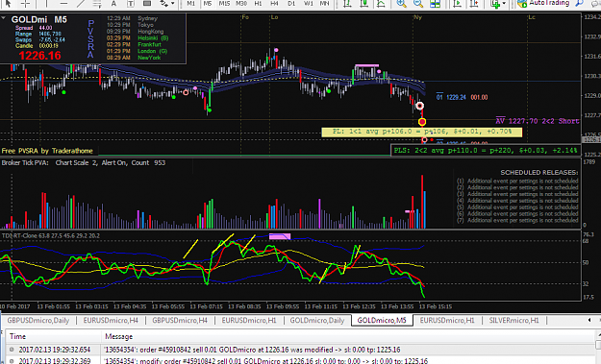The image size is (601, 364).
Task: Switch chart to H1 timeframe
Action: pos(258,4)
